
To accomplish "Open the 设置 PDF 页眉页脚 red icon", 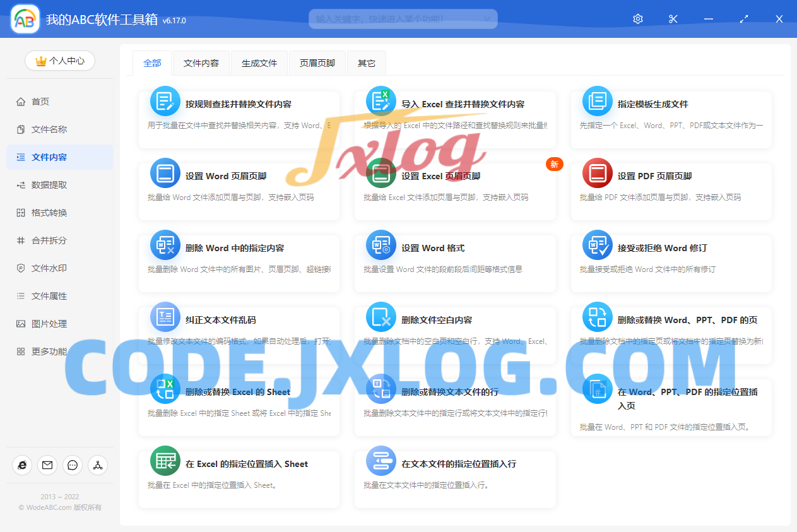I will [x=597, y=174].
